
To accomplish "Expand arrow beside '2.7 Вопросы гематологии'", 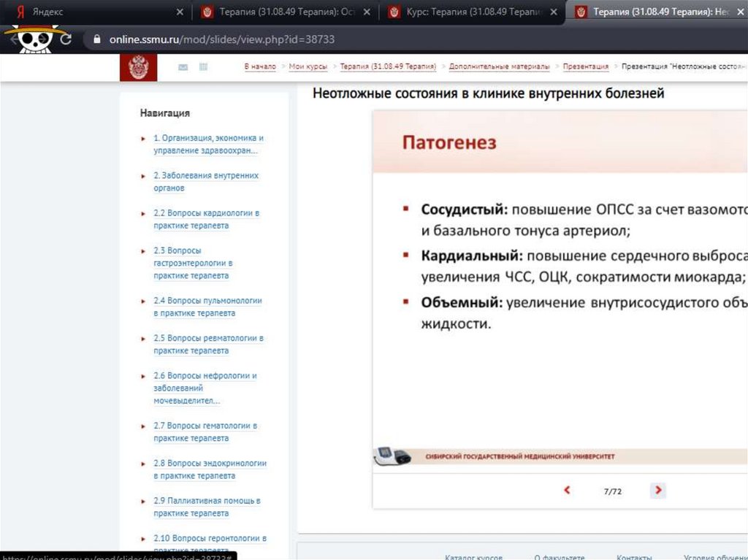I will pyautogui.click(x=143, y=426).
